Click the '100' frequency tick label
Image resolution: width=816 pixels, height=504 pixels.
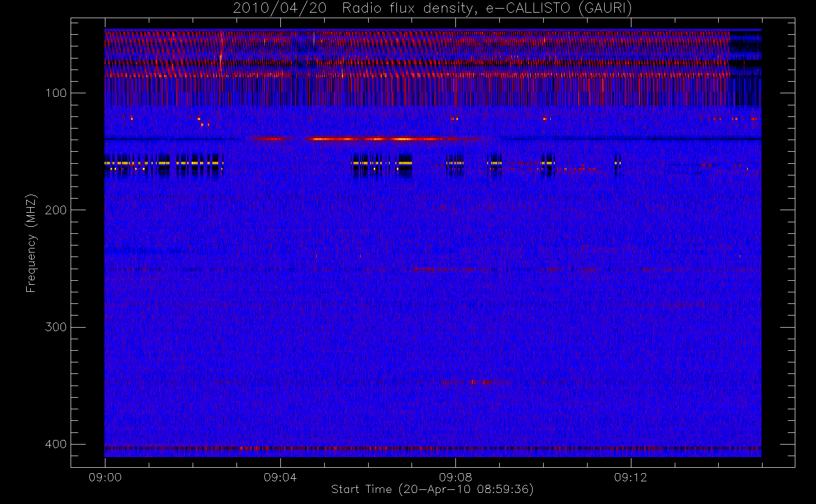(x=56, y=93)
